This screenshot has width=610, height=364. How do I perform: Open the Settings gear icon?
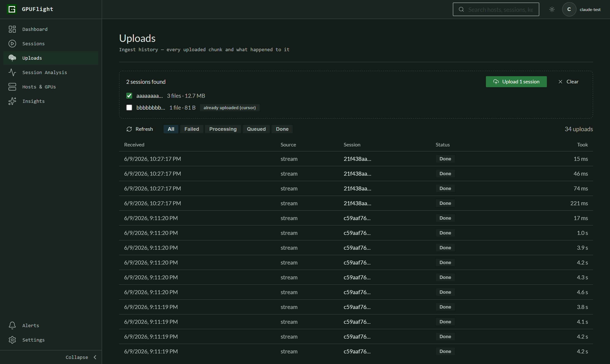pos(12,340)
